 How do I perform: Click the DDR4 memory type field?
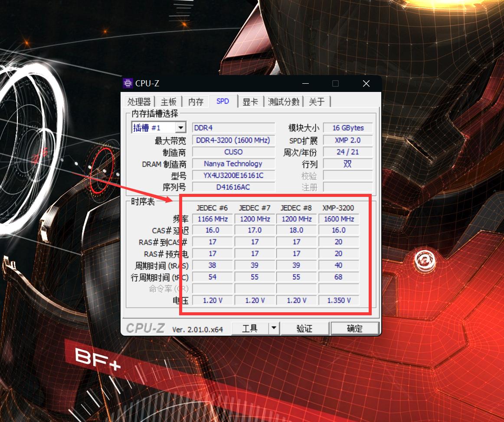point(233,128)
